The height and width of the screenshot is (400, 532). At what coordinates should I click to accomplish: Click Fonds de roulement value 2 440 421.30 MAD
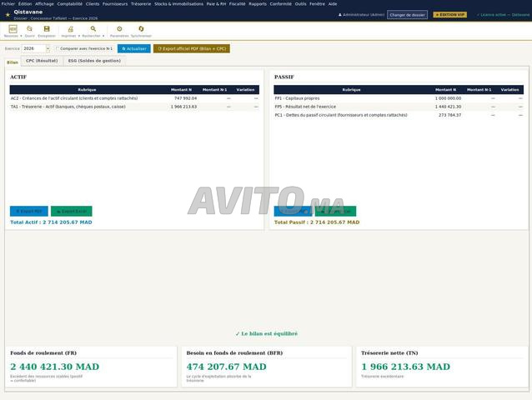coord(55,367)
